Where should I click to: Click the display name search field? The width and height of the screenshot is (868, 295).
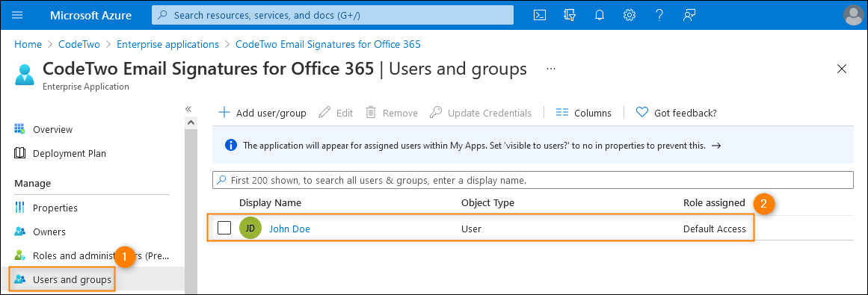point(532,181)
